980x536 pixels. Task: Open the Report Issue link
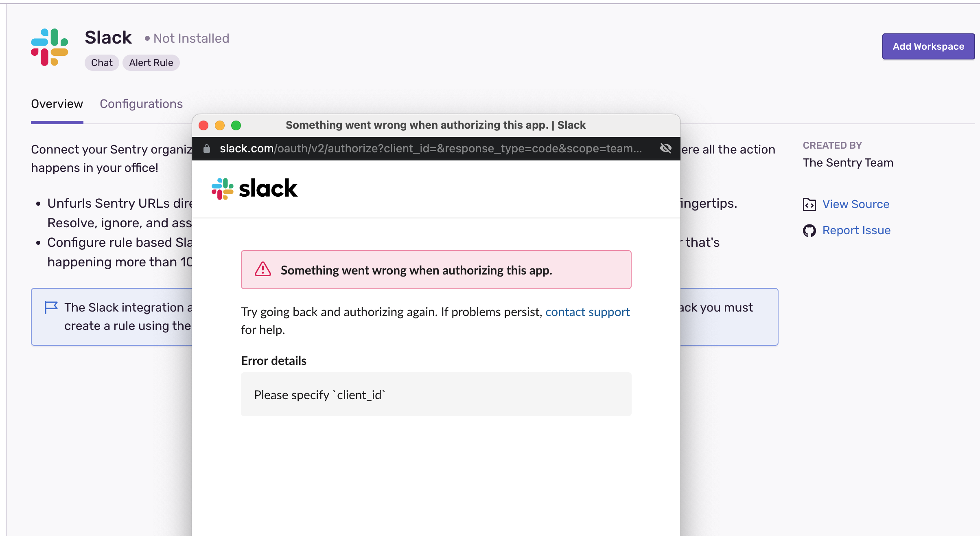click(x=857, y=230)
